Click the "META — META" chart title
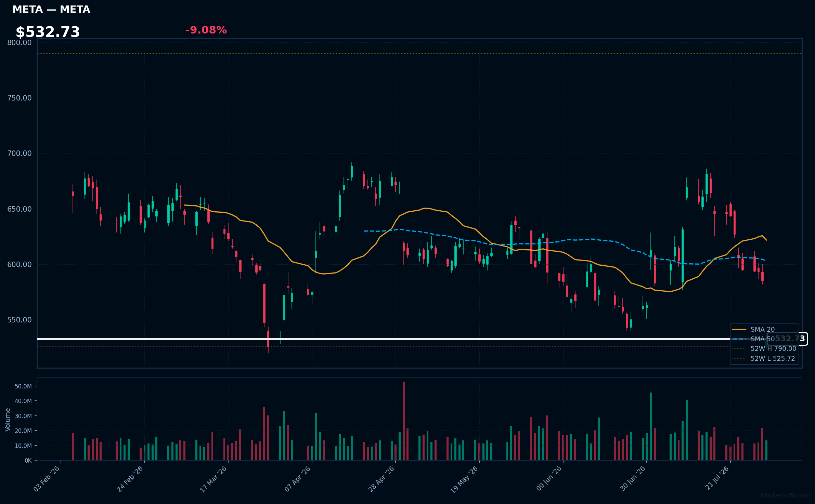815x504 pixels. 51,9
